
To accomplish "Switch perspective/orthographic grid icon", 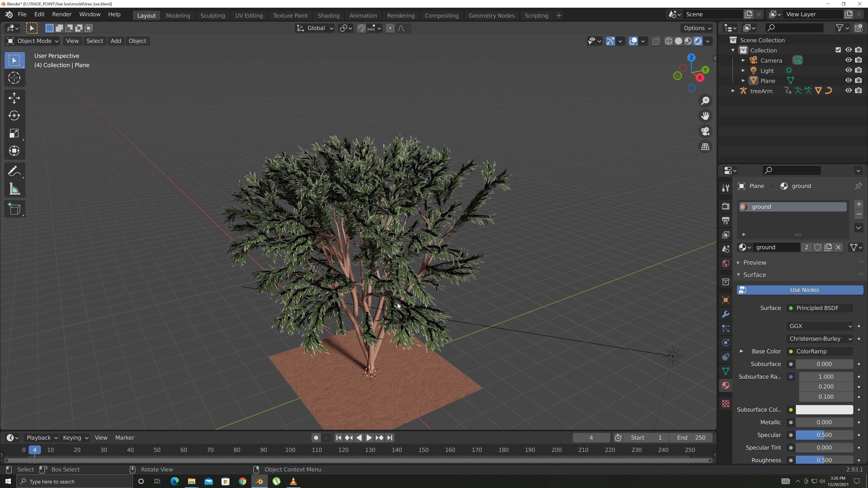I will pos(705,146).
